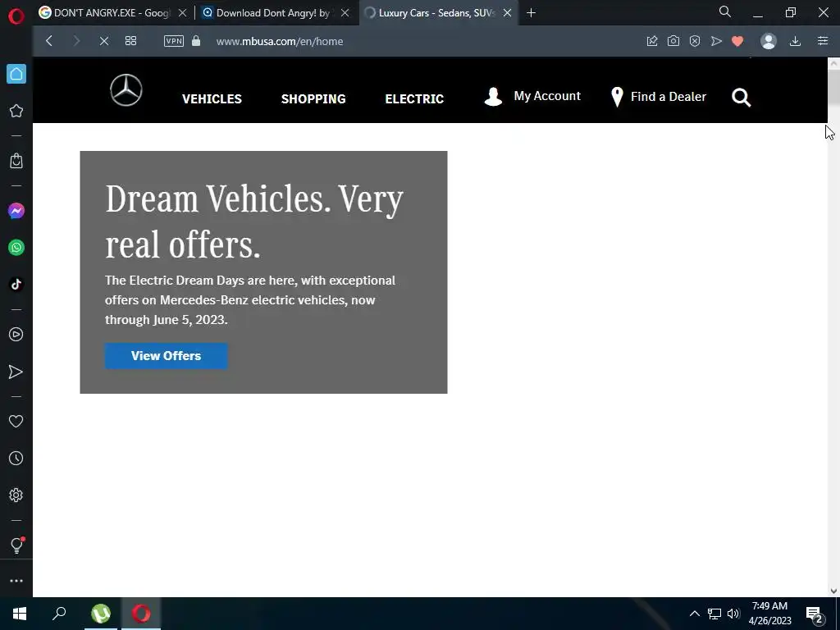Open the Opera menu logo
Viewport: 840px width, 630px height.
click(16, 16)
